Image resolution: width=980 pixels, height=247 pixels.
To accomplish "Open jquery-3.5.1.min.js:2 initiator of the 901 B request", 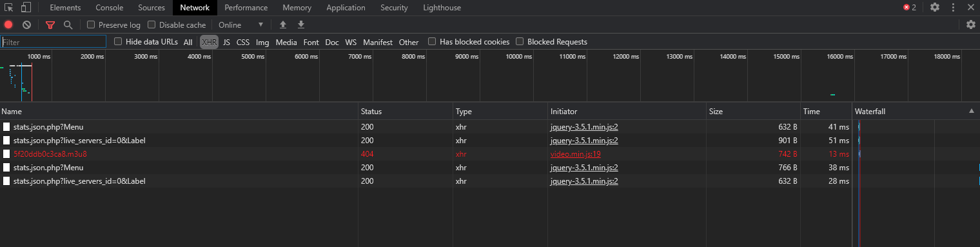I will [x=585, y=141].
